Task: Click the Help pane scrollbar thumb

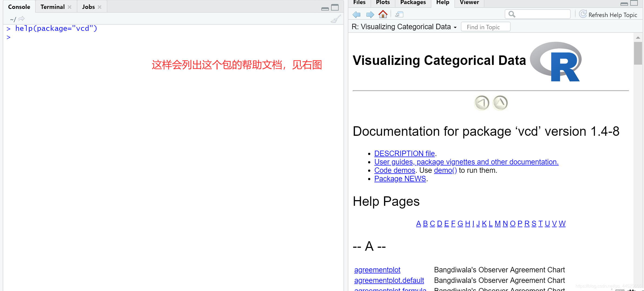Action: (638, 53)
